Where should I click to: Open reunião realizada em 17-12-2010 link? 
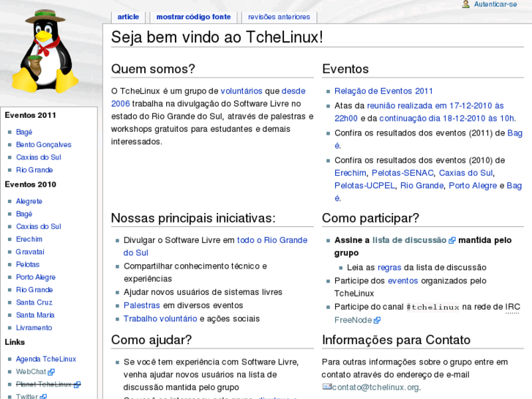coord(435,105)
